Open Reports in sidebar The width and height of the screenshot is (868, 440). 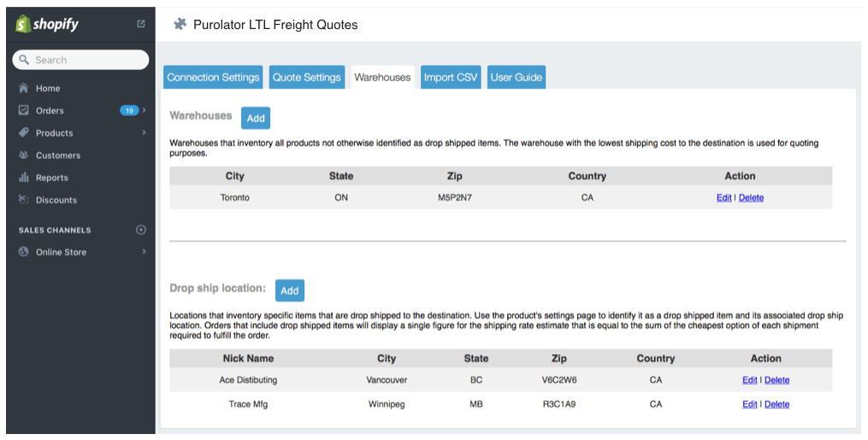52,178
